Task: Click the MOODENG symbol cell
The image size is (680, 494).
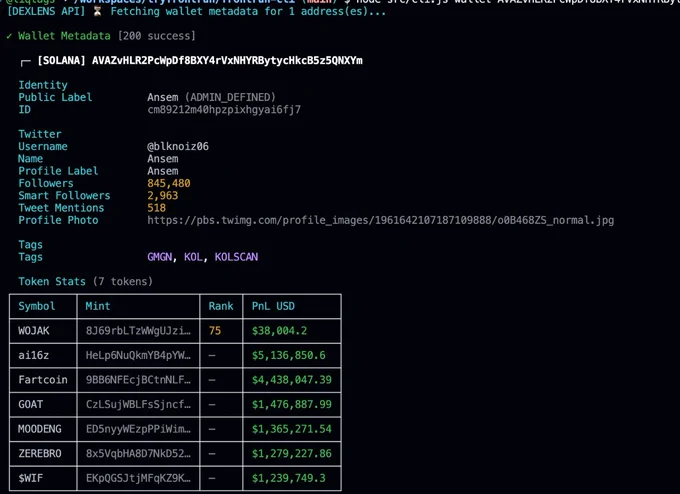Action: tap(39, 429)
